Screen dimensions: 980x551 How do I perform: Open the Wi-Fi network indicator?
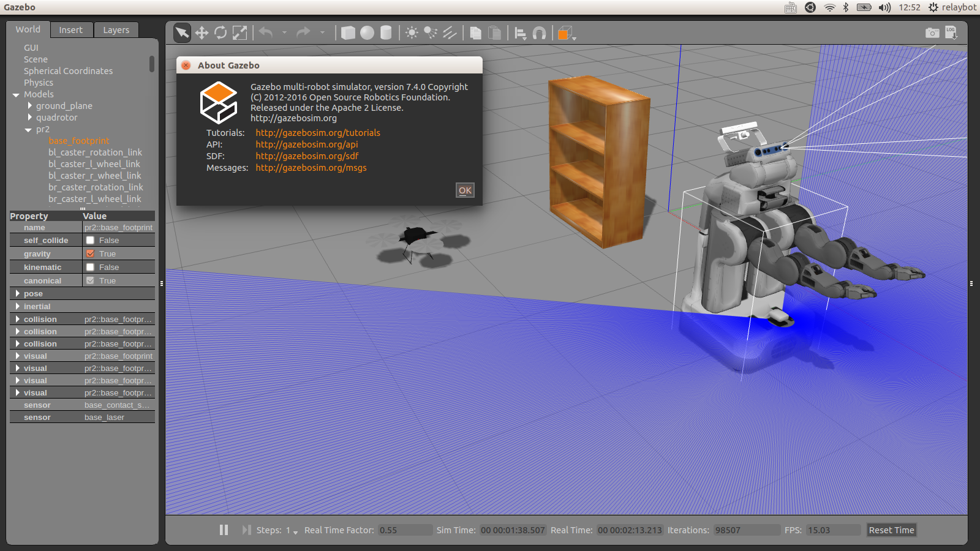[829, 7]
